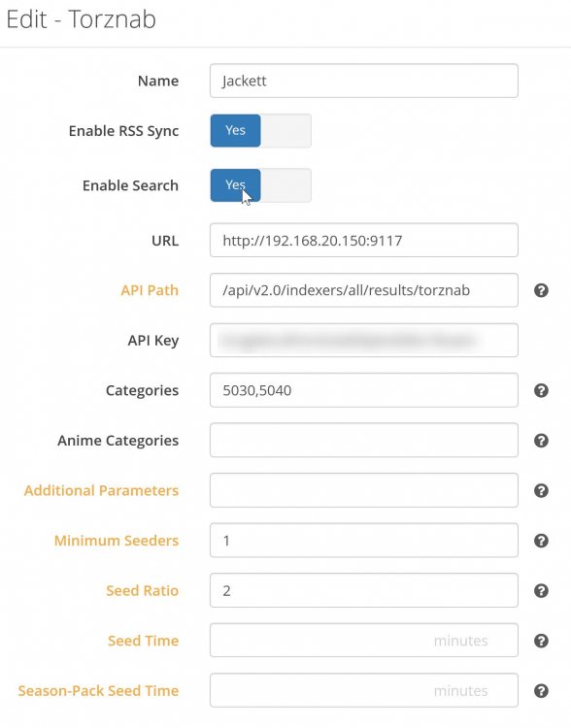
Task: Open help icon beside Categories field
Action: 541,390
